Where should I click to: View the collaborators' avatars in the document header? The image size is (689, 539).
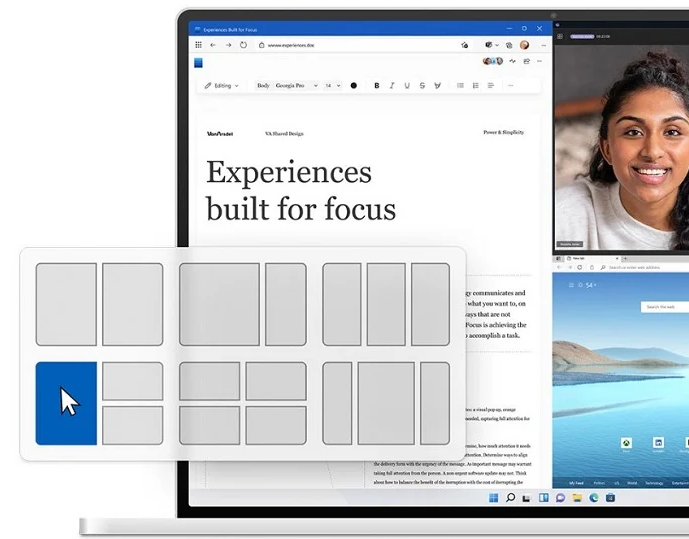[x=493, y=61]
